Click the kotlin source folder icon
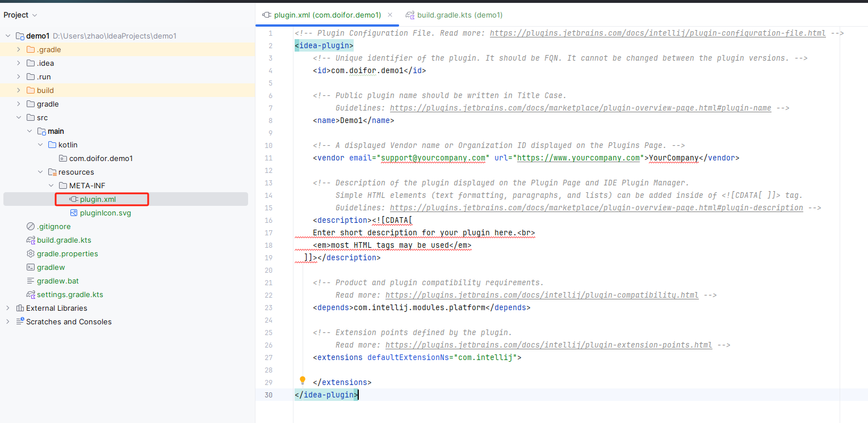The width and height of the screenshot is (868, 423). coord(52,145)
